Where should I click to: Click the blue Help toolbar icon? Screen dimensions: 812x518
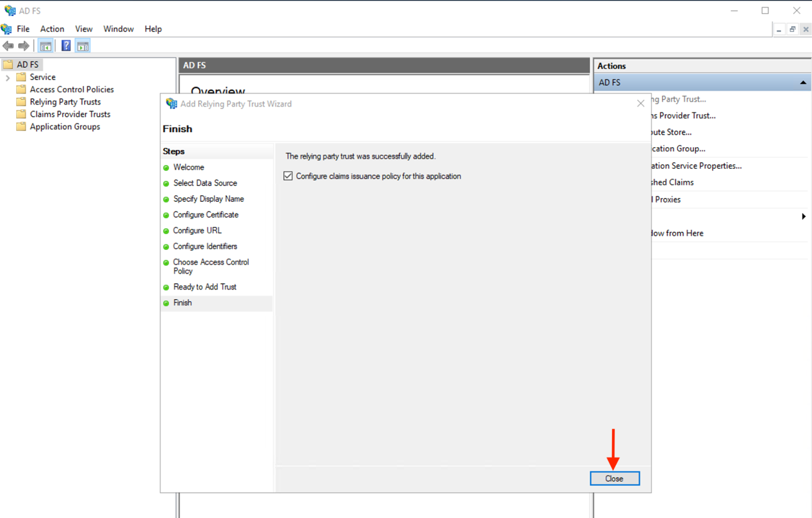tap(66, 46)
